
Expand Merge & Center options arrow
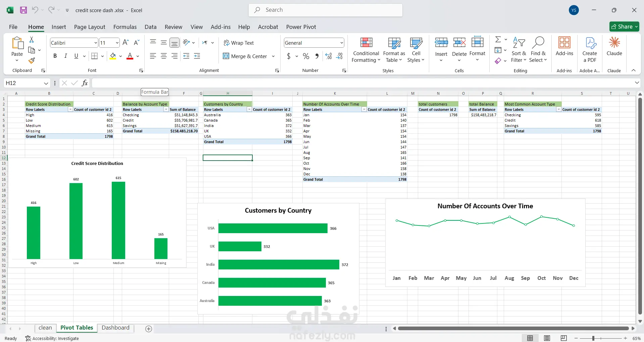273,56
